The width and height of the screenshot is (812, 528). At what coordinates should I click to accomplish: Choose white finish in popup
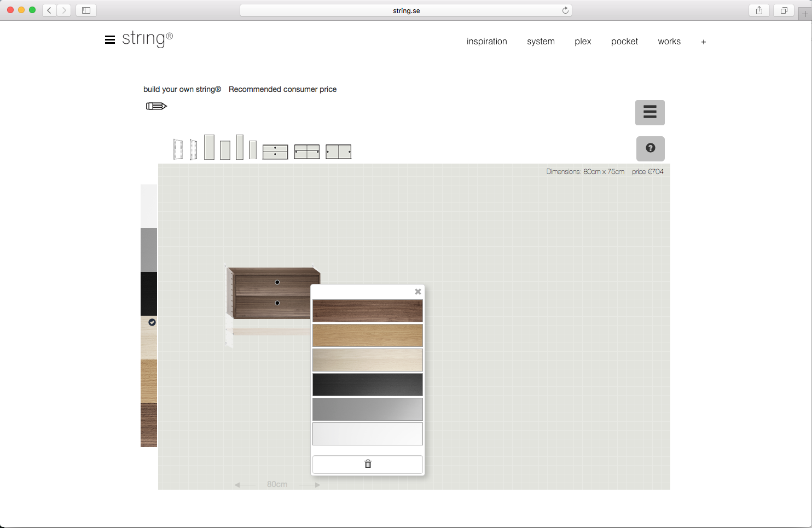click(x=368, y=434)
